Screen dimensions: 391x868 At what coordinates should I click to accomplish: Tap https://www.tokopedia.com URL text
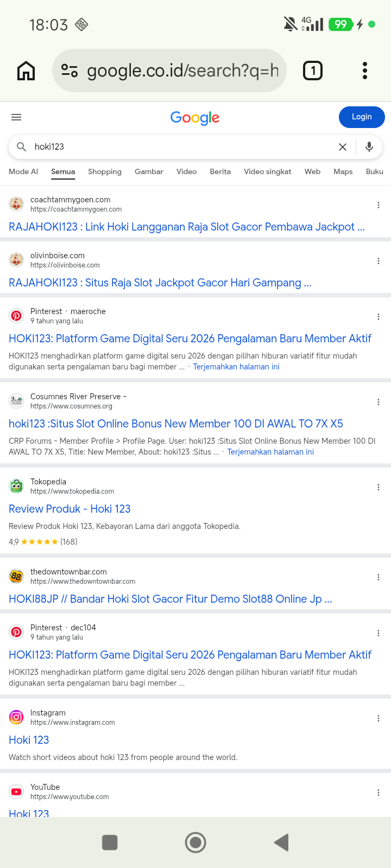pos(72,492)
